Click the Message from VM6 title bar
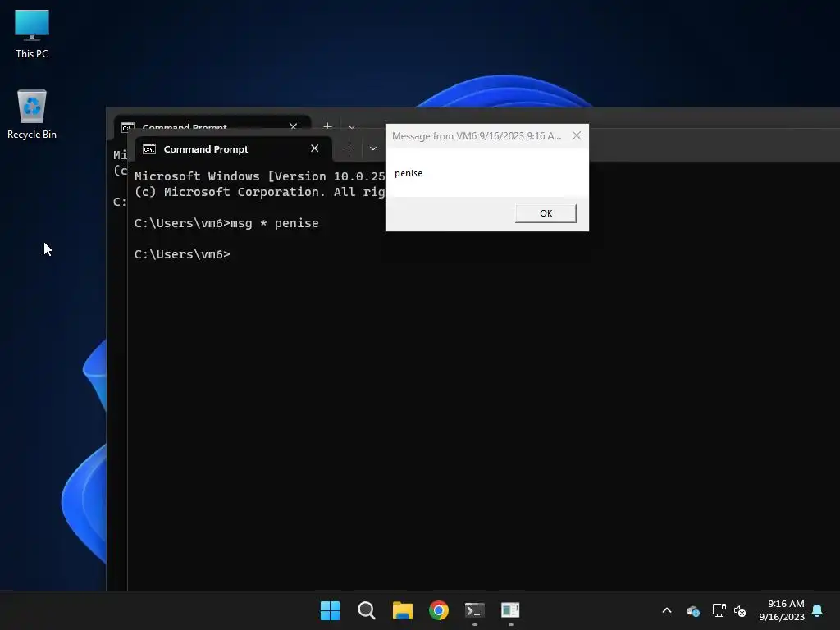840x630 pixels. [x=477, y=135]
